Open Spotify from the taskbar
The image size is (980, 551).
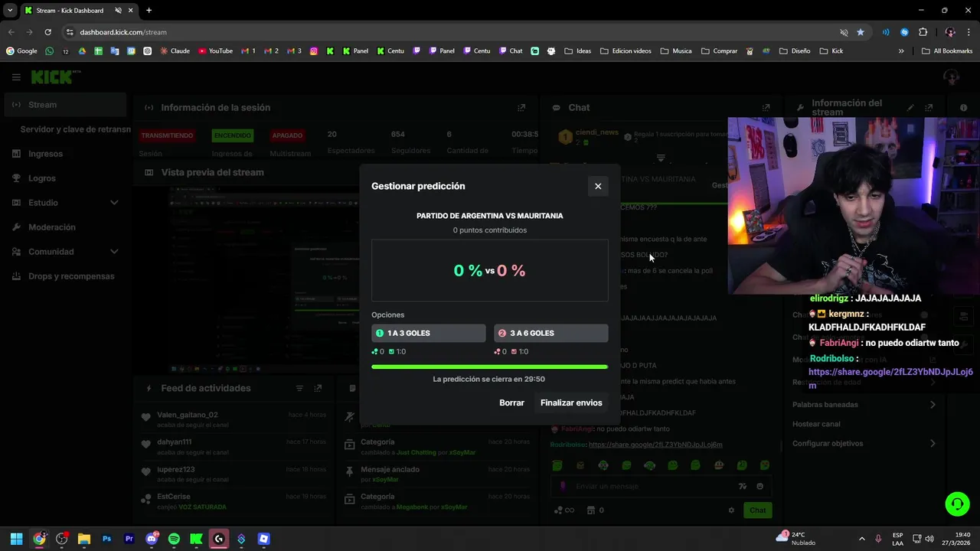pos(174,539)
